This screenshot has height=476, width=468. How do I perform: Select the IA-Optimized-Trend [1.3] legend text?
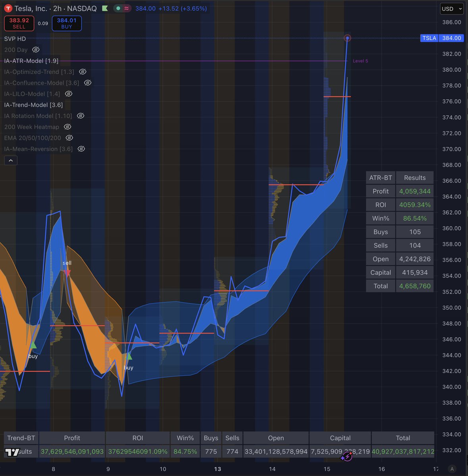click(x=39, y=72)
